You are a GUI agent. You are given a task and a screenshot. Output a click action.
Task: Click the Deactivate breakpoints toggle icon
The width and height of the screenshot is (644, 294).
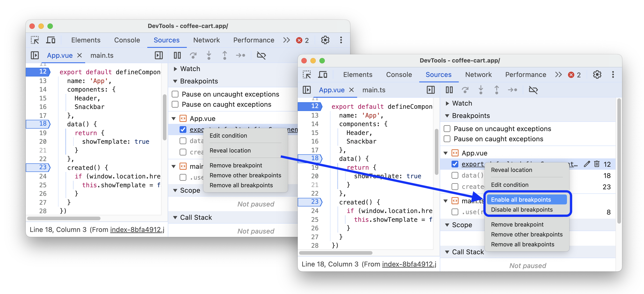[x=261, y=55]
